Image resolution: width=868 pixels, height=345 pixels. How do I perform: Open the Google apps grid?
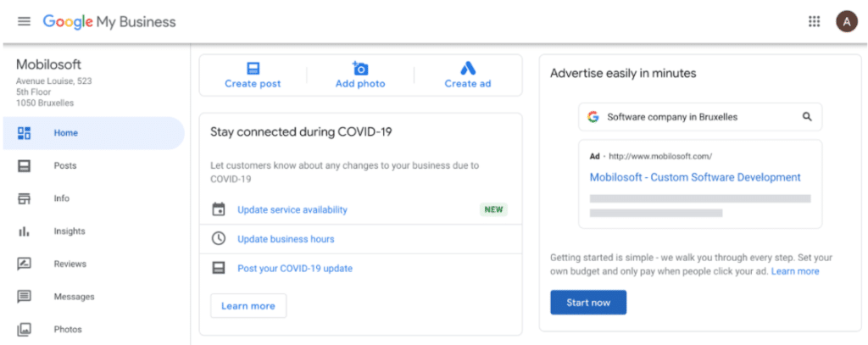pos(814,21)
